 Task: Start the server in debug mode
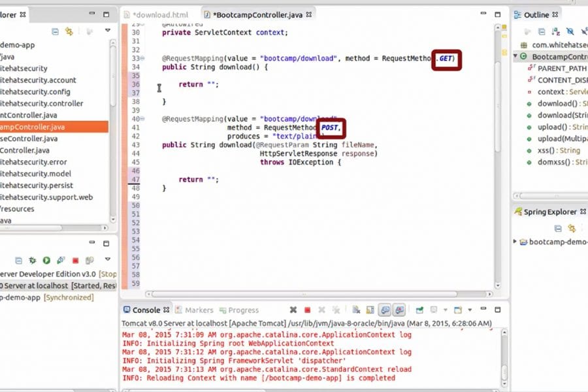(x=33, y=260)
